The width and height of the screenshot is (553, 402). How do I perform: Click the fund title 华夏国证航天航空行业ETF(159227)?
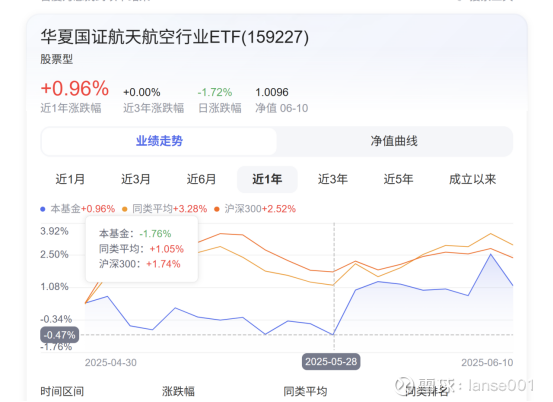coord(175,37)
